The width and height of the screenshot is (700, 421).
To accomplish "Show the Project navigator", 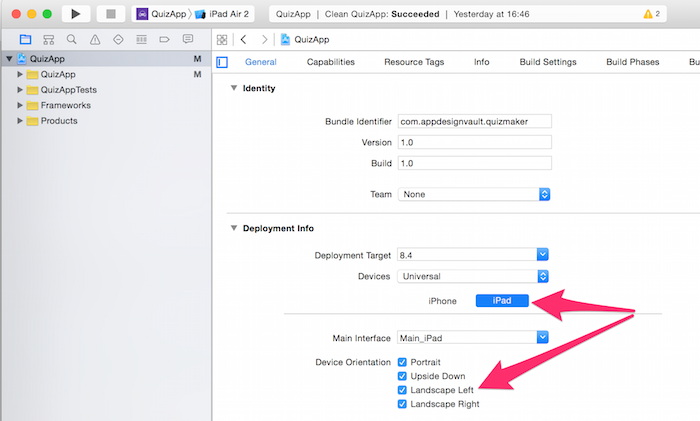I will point(25,39).
